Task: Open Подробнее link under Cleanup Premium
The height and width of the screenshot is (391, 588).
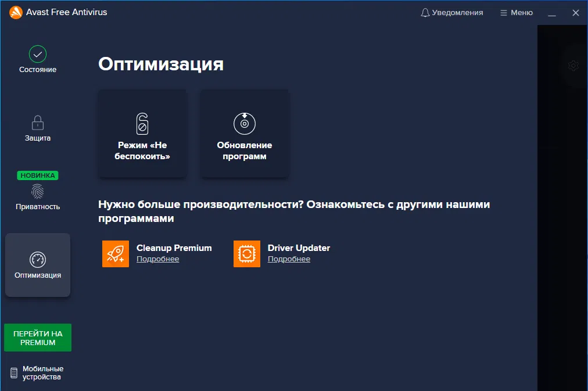Action: coord(158,259)
